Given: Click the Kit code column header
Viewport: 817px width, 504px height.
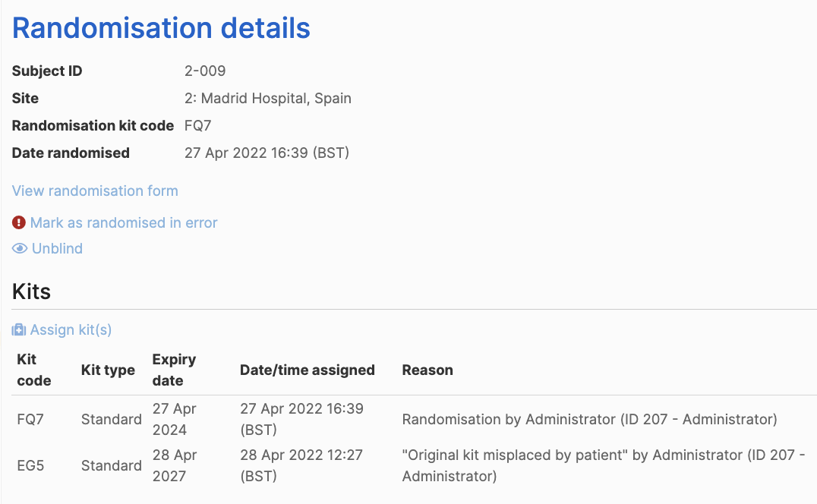Looking at the screenshot, I should pos(34,370).
